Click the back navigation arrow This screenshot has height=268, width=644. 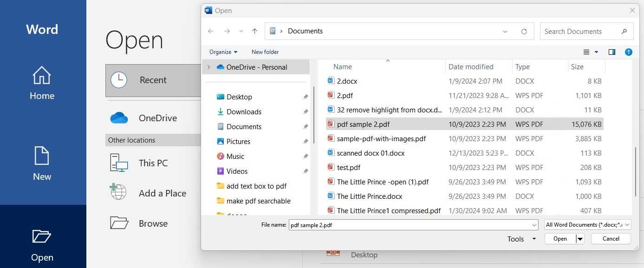pyautogui.click(x=211, y=31)
